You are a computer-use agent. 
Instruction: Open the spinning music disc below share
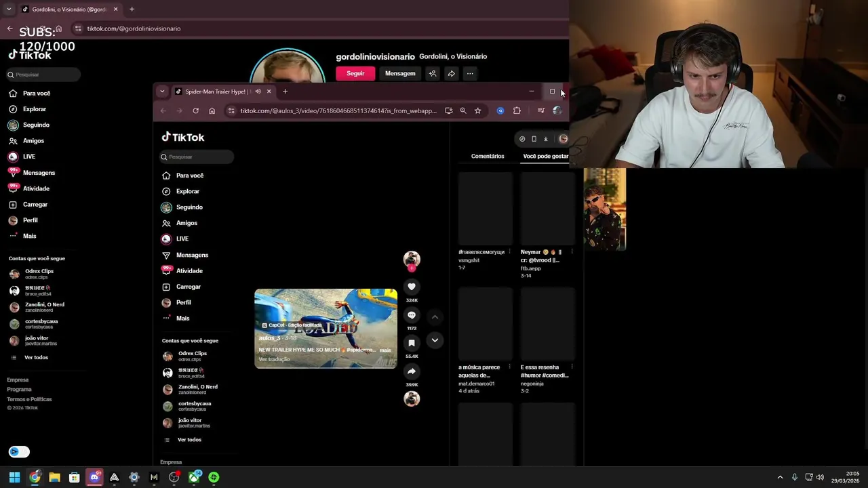click(x=412, y=399)
